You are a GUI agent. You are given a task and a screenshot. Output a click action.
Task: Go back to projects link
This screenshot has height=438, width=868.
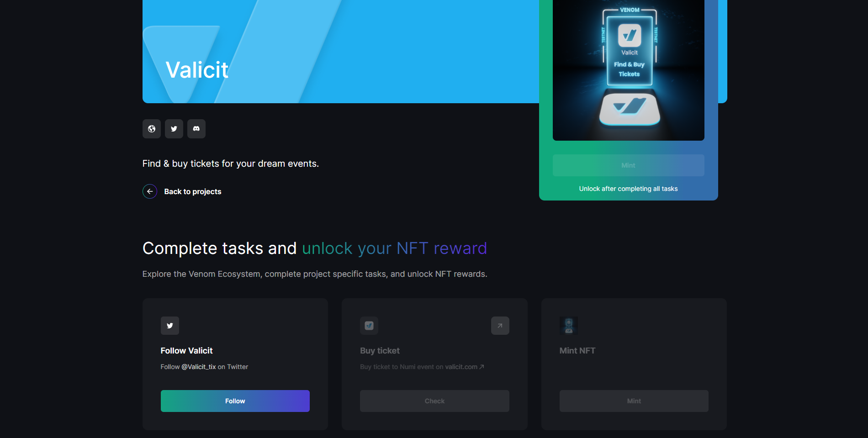(x=193, y=191)
